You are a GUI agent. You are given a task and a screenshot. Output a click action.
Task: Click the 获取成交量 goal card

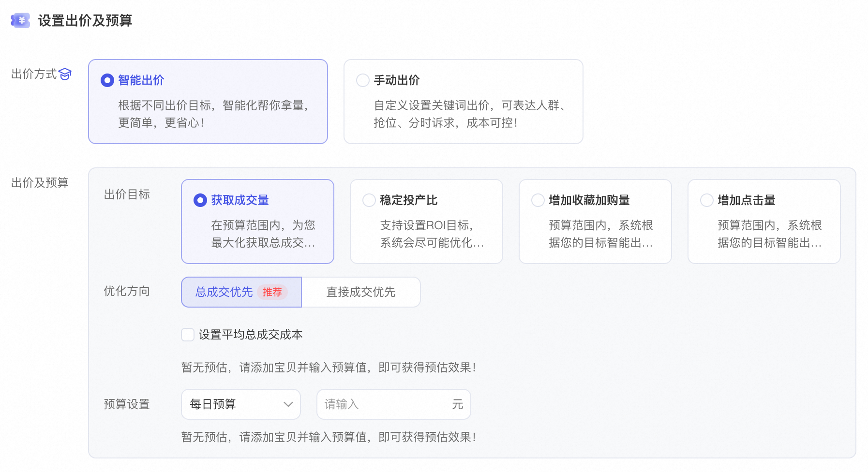tap(257, 221)
